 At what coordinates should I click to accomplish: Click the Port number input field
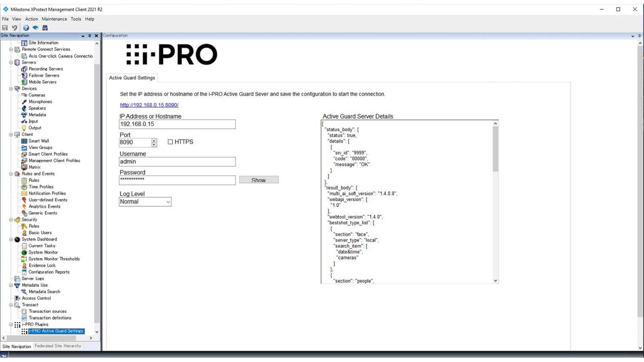[x=134, y=142]
